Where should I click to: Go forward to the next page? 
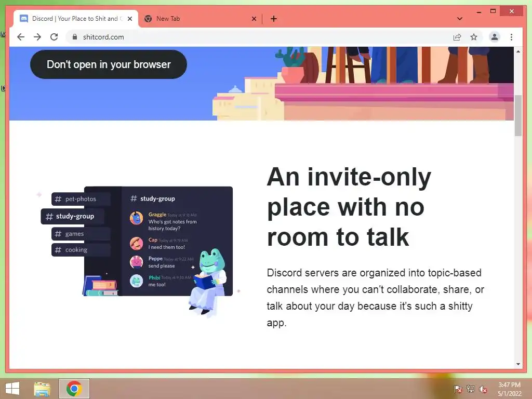coord(37,37)
